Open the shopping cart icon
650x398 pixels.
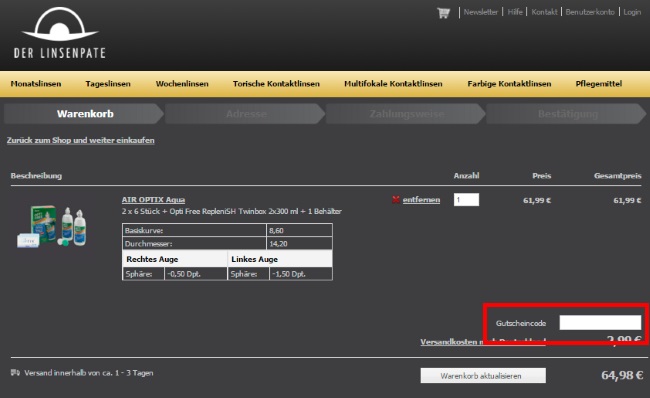click(x=444, y=13)
